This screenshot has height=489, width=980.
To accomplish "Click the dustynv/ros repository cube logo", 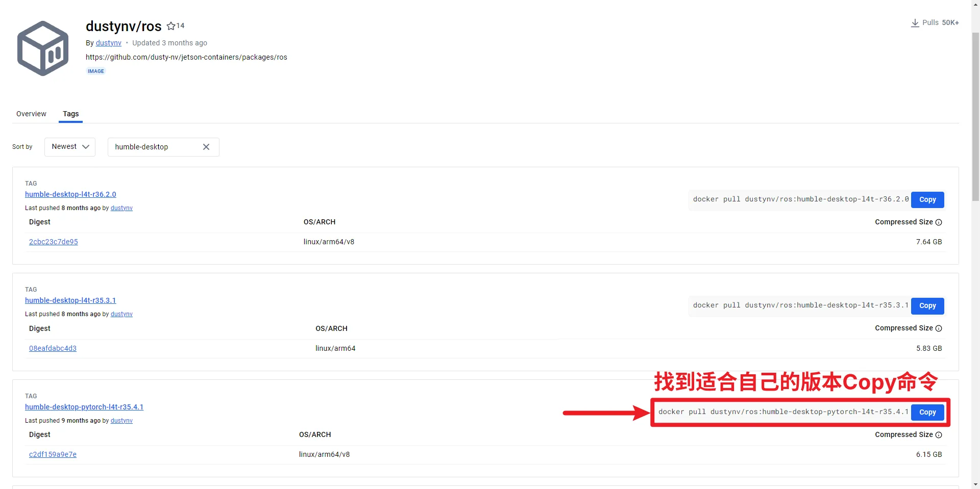I will 43,48.
